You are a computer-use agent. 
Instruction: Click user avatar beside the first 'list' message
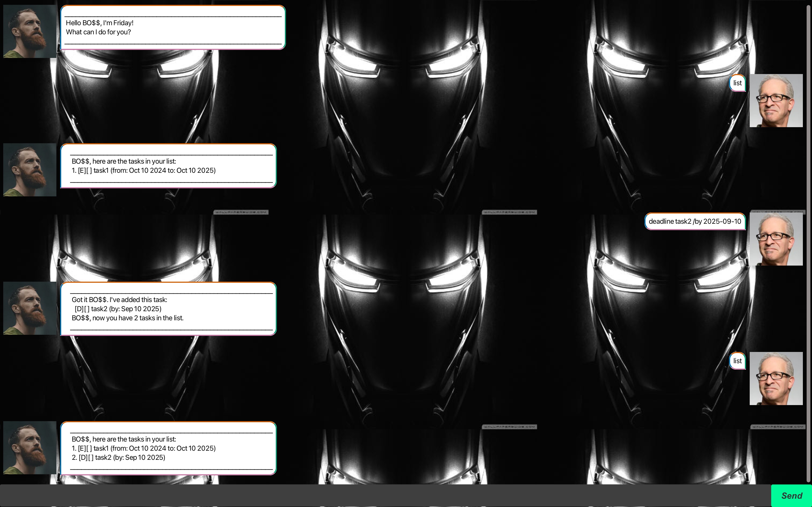[776, 101]
